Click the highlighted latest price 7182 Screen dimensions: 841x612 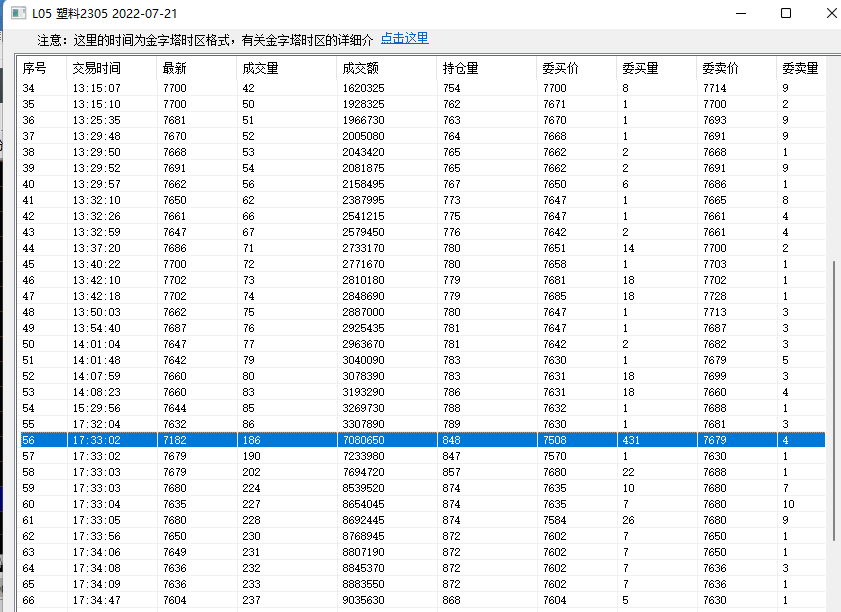175,440
